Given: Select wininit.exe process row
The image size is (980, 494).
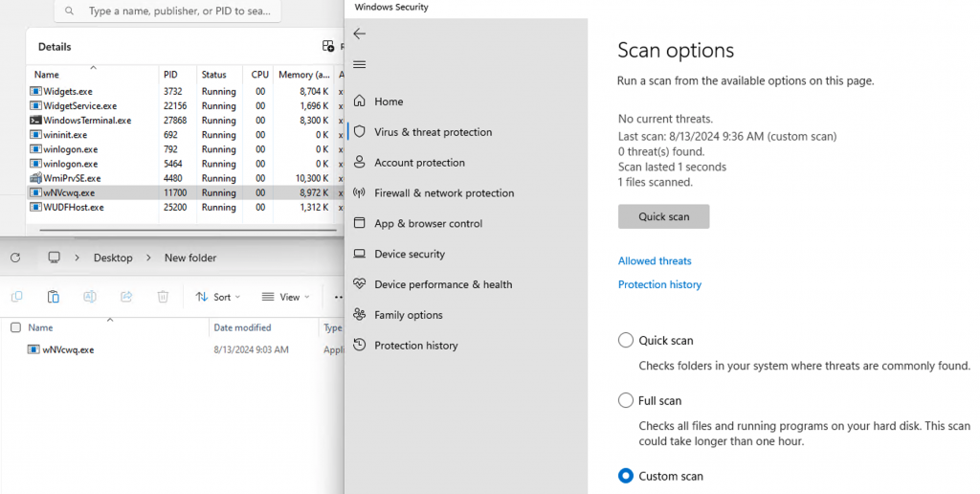Looking at the screenshot, I should (x=185, y=134).
